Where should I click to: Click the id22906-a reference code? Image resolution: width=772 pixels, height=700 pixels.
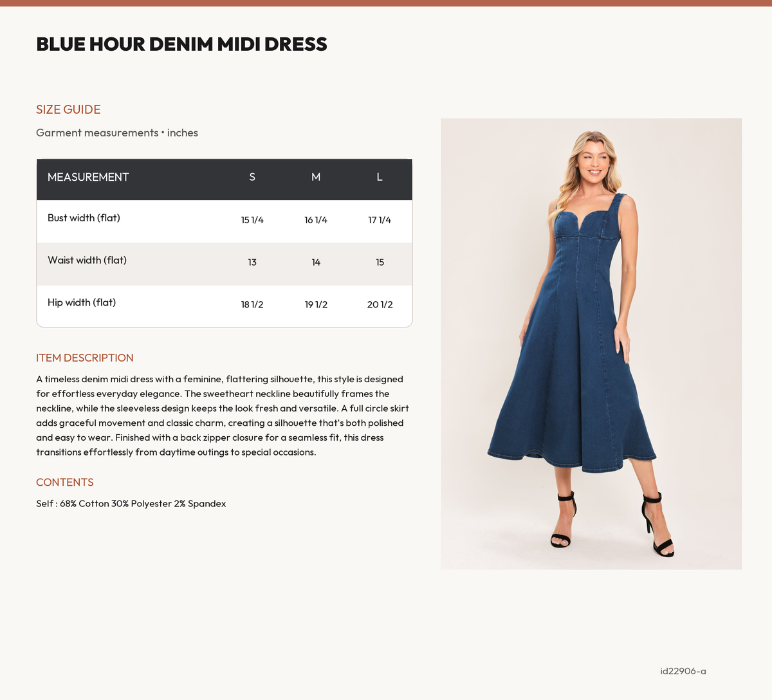pos(683,671)
